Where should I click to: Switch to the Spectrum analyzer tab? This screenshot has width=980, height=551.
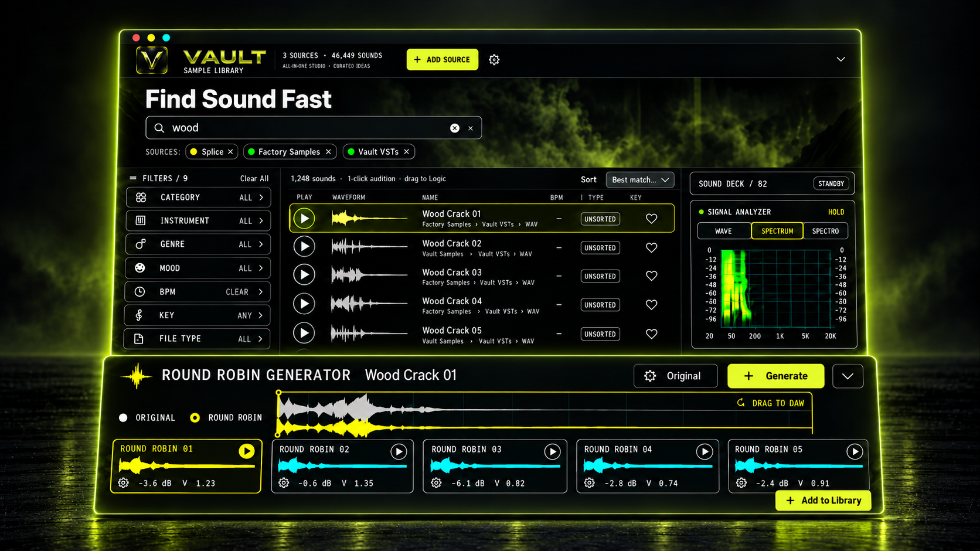777,231
